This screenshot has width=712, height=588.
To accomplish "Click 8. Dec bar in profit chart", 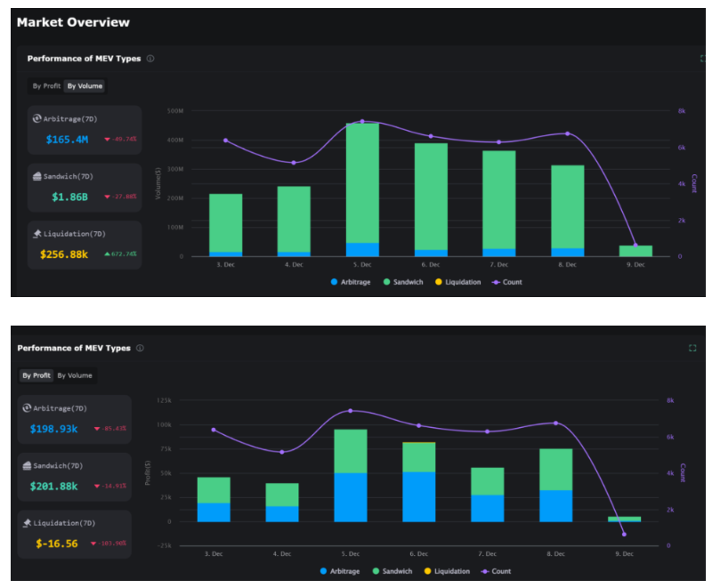I will (555, 485).
